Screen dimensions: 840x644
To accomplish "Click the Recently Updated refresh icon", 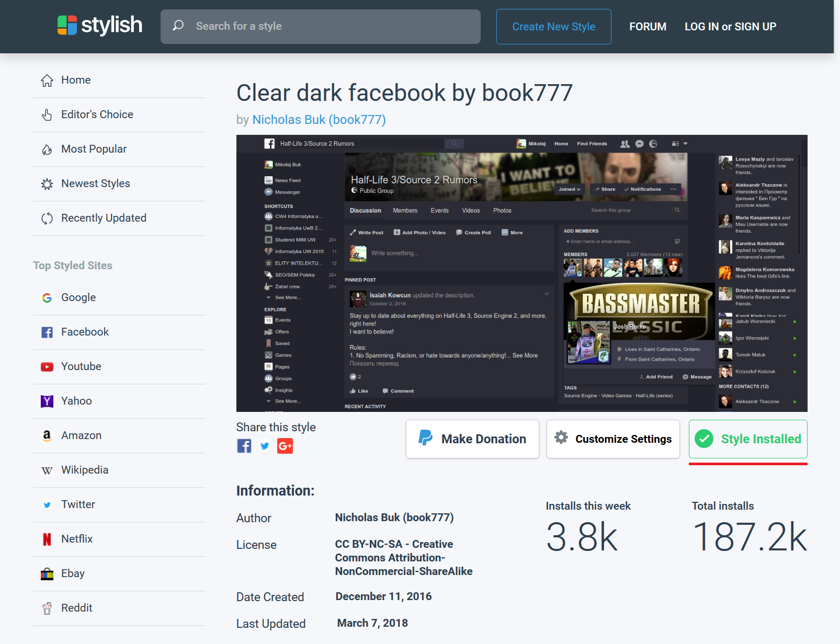I will 47,218.
